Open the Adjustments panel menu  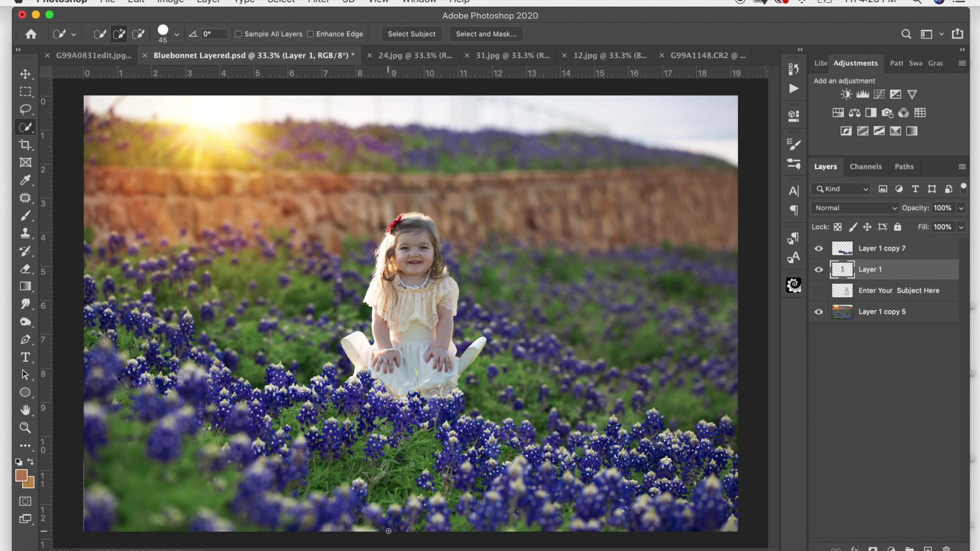(962, 63)
